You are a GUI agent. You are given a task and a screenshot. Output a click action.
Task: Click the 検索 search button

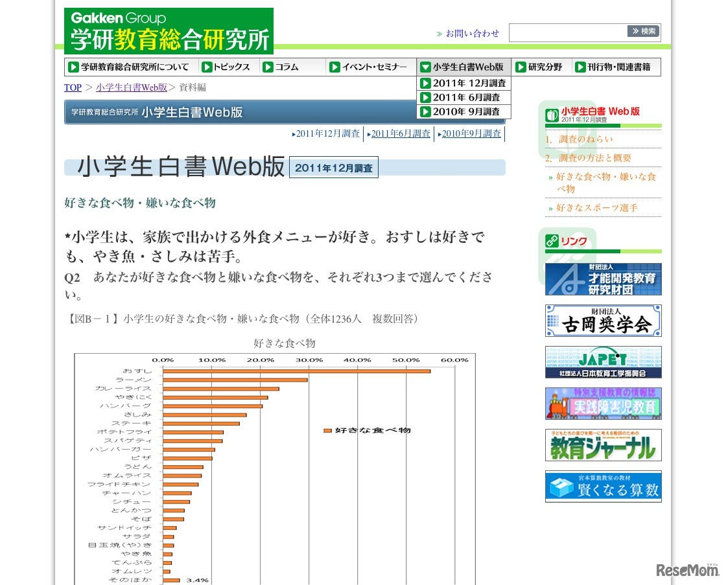coord(644,31)
